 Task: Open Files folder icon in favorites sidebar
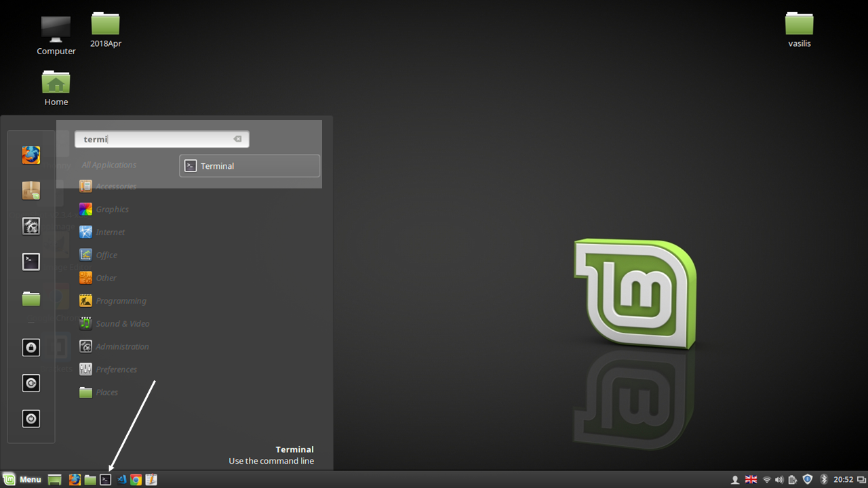pyautogui.click(x=31, y=298)
